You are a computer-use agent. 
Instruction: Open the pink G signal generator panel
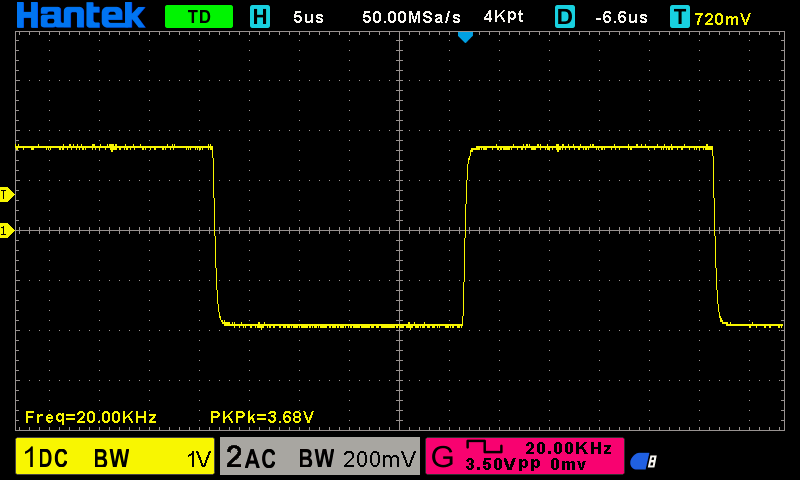524,456
